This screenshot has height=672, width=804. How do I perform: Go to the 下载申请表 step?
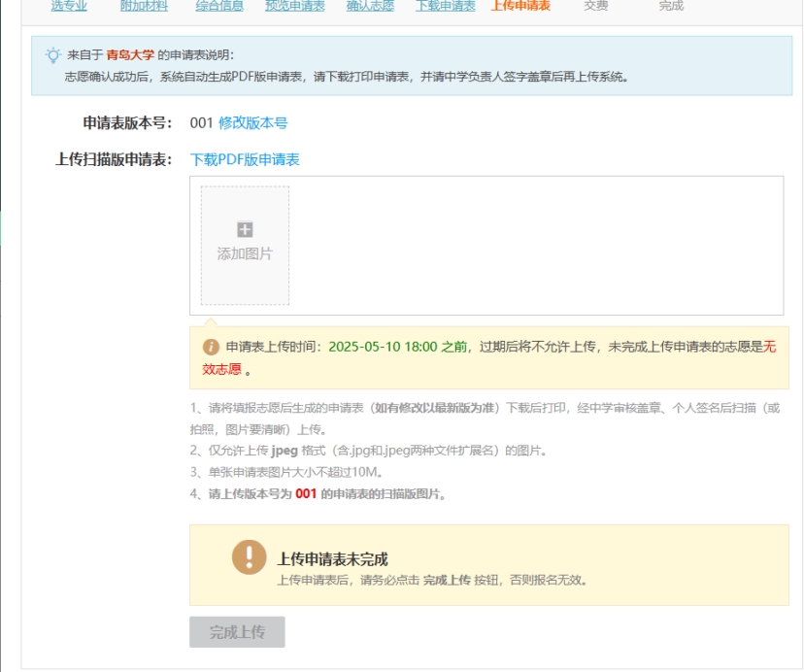tap(446, 6)
